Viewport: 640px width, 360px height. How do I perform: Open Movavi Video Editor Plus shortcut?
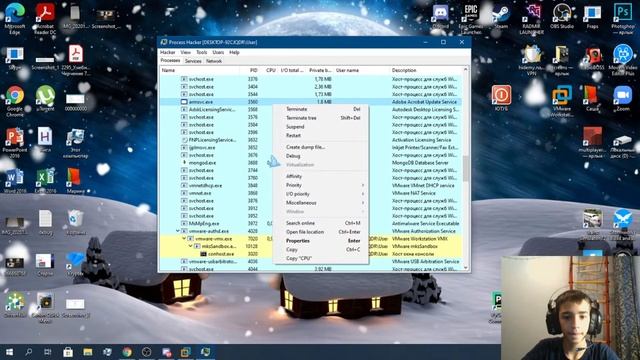click(623, 60)
